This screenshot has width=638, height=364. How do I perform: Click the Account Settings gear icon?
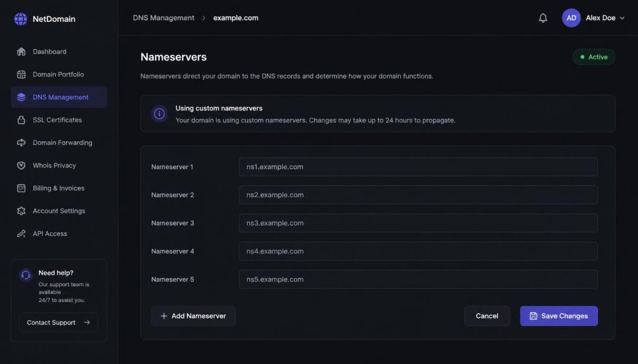pyautogui.click(x=21, y=211)
